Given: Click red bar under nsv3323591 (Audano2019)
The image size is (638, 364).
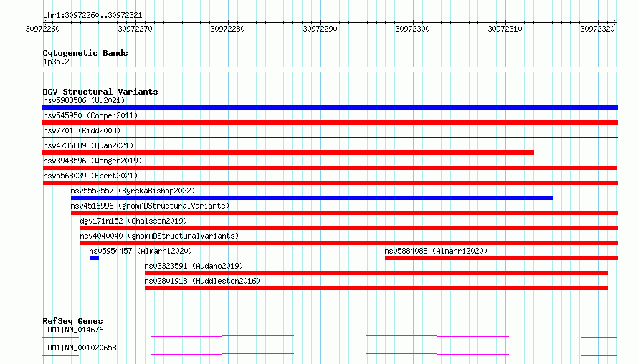Looking at the screenshot, I should click(376, 273).
